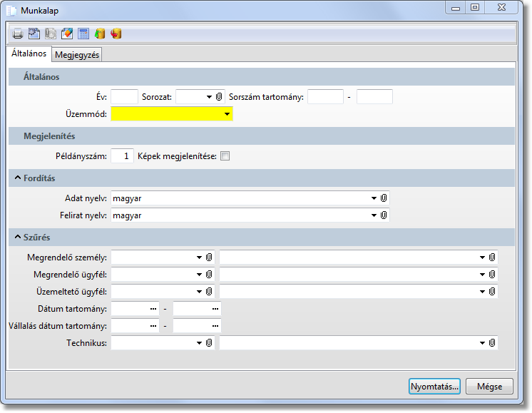The height and width of the screenshot is (413, 532).
Task: Open Megrendelő ügyfél name dropdown
Action: click(482, 275)
